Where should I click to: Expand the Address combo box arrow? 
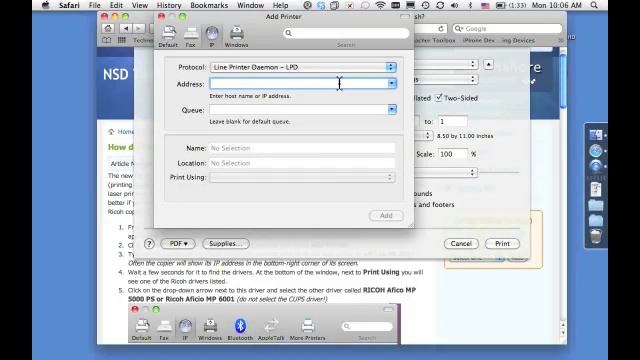[392, 84]
